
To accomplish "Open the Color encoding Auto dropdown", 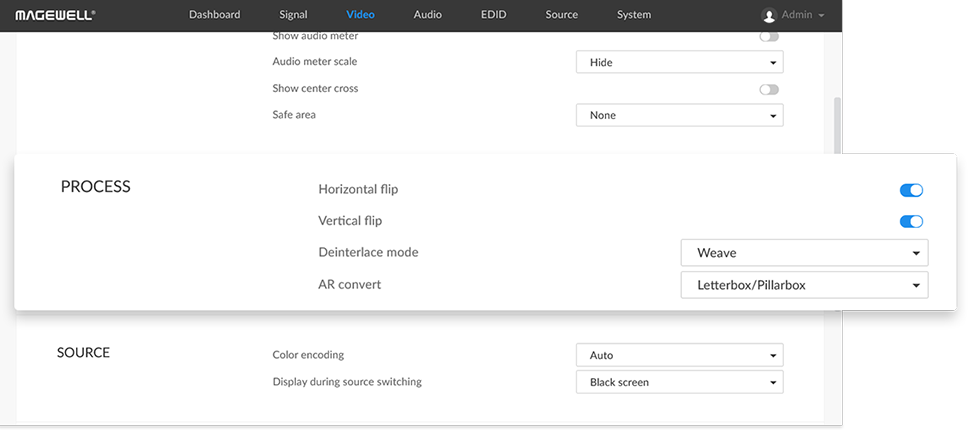I will coord(680,355).
